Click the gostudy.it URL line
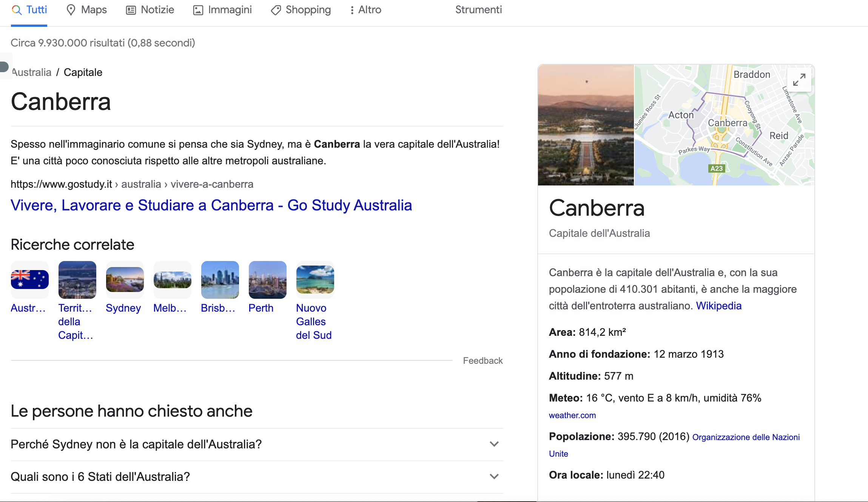Screen dimensions: 868x502 [132, 184]
